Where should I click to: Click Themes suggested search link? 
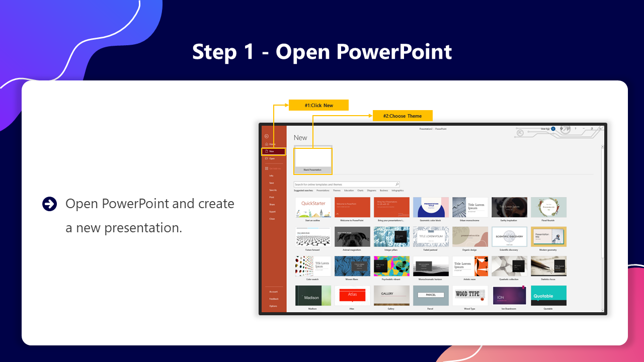[337, 191]
